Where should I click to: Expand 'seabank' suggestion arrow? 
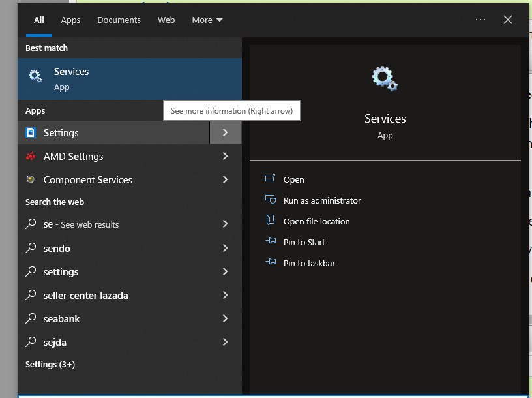click(x=226, y=318)
